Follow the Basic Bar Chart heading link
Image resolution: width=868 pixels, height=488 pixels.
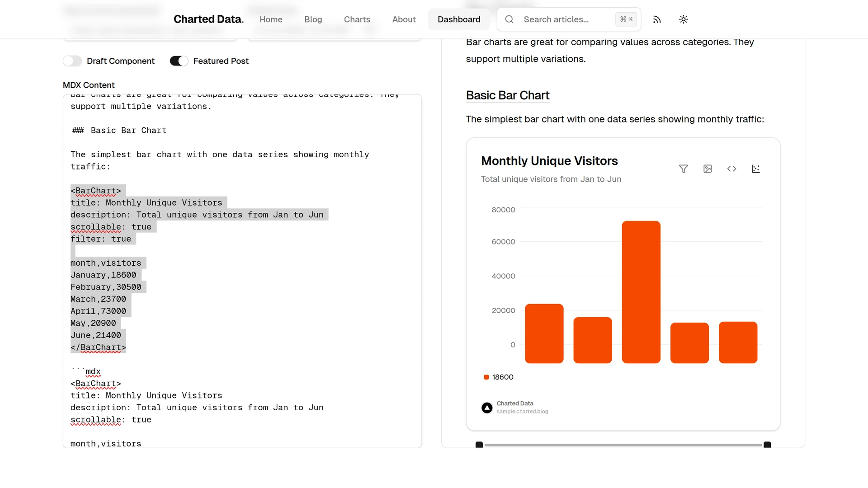[508, 95]
